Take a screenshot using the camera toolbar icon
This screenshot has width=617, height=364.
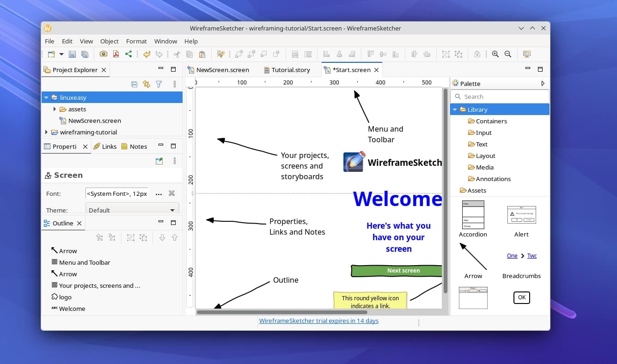point(104,54)
